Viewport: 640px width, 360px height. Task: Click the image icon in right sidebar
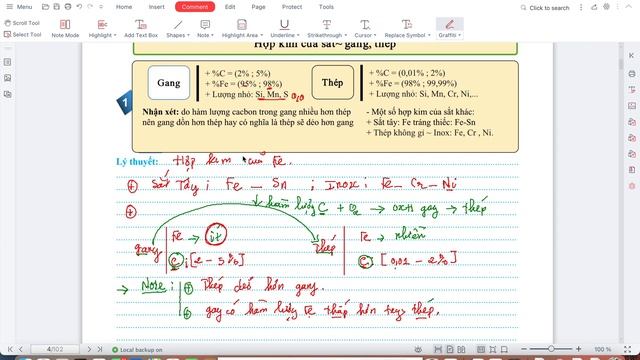click(632, 106)
